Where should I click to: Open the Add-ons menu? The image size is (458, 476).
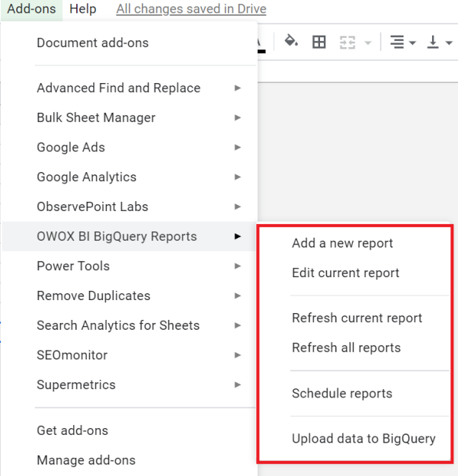click(x=31, y=9)
